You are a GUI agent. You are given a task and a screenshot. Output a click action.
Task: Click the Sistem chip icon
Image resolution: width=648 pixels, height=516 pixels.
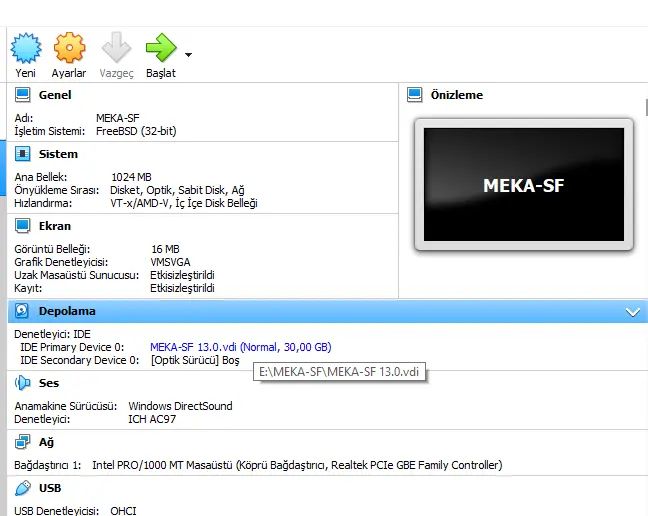[x=22, y=154]
